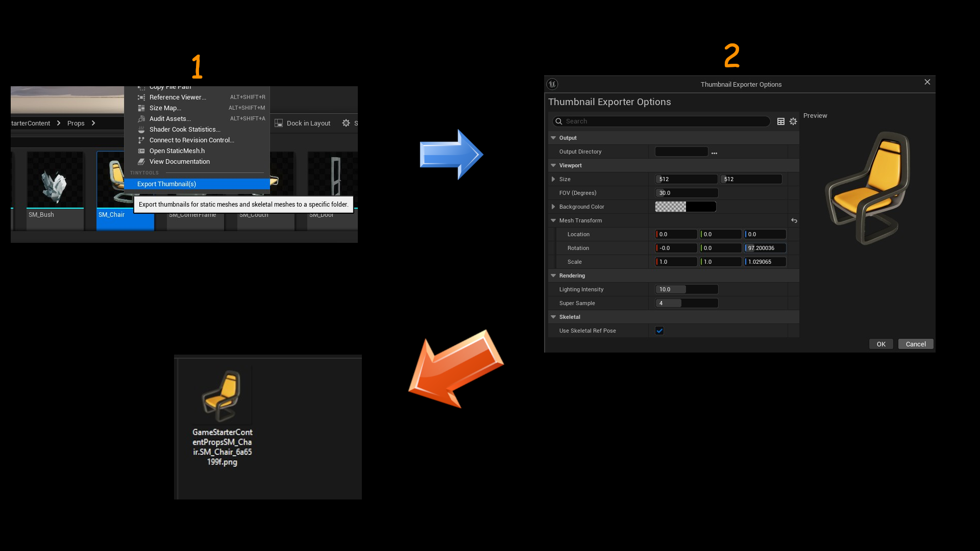Toggle Use Skeletal Ref Pose checkbox
The width and height of the screenshot is (980, 551).
(659, 331)
